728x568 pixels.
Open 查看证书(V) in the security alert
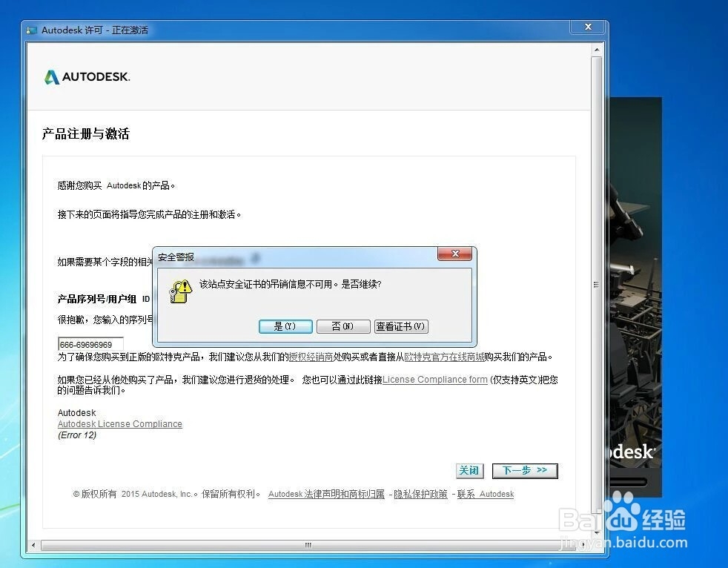coord(401,326)
